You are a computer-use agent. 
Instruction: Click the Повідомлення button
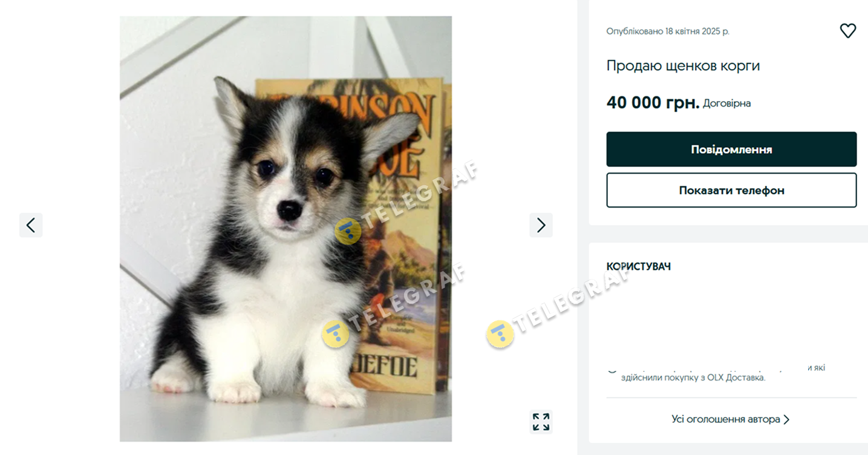pyautogui.click(x=731, y=149)
